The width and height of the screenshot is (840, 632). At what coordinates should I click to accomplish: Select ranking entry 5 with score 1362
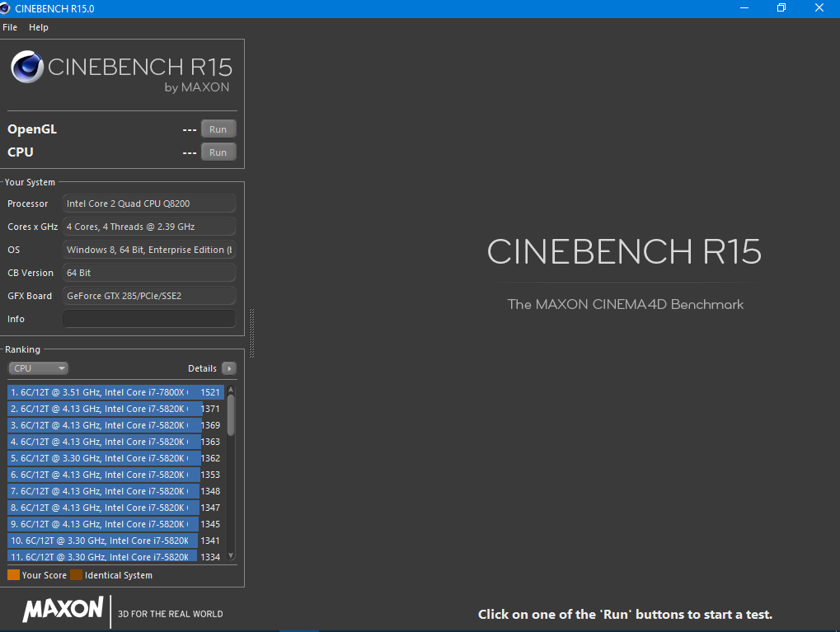[x=115, y=458]
